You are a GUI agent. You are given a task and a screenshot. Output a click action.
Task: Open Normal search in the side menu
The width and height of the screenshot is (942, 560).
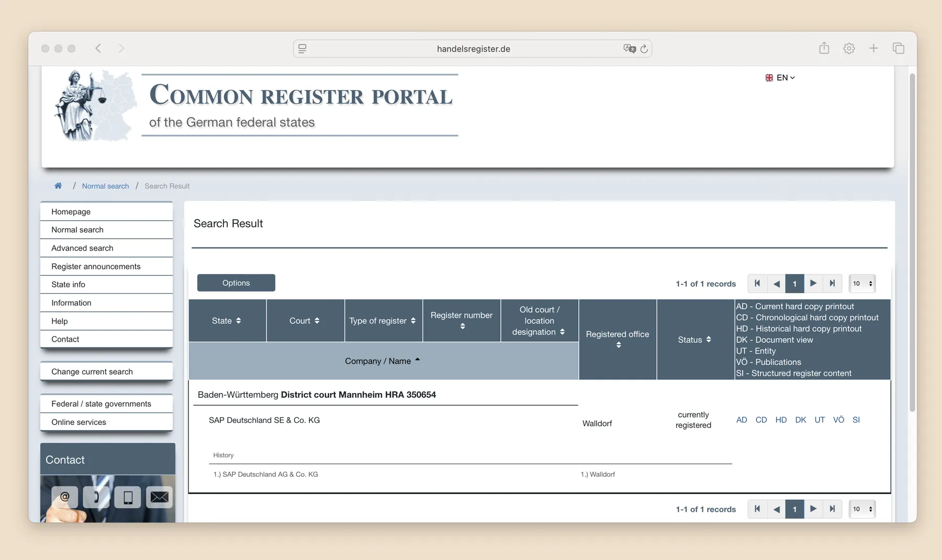click(106, 230)
